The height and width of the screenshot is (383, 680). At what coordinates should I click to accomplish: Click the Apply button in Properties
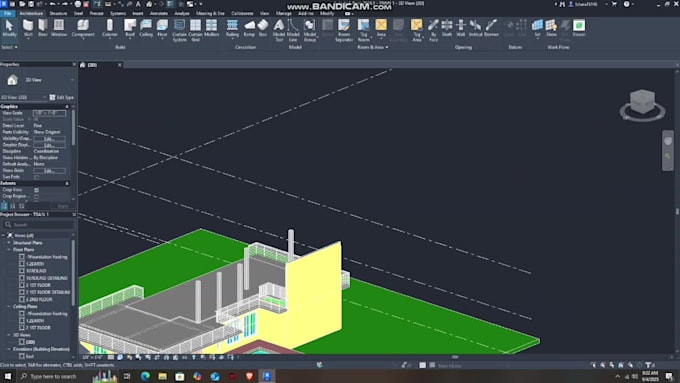pos(62,206)
